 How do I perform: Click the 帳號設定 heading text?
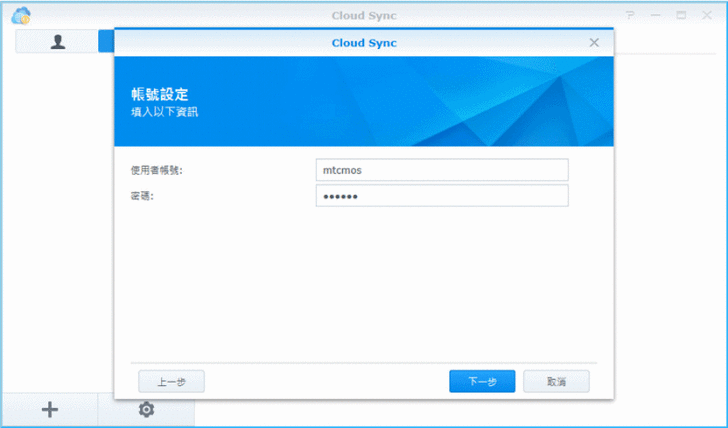click(x=159, y=94)
